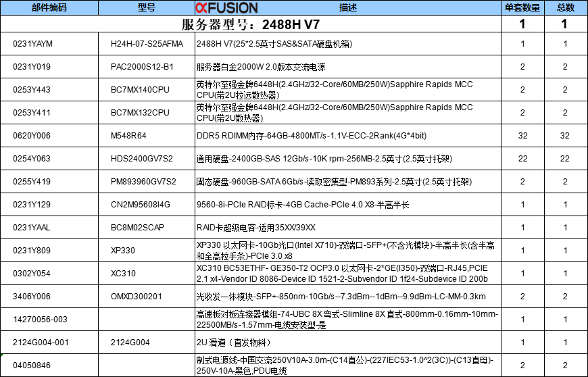Select part code 3406Y006

pyautogui.click(x=32, y=296)
